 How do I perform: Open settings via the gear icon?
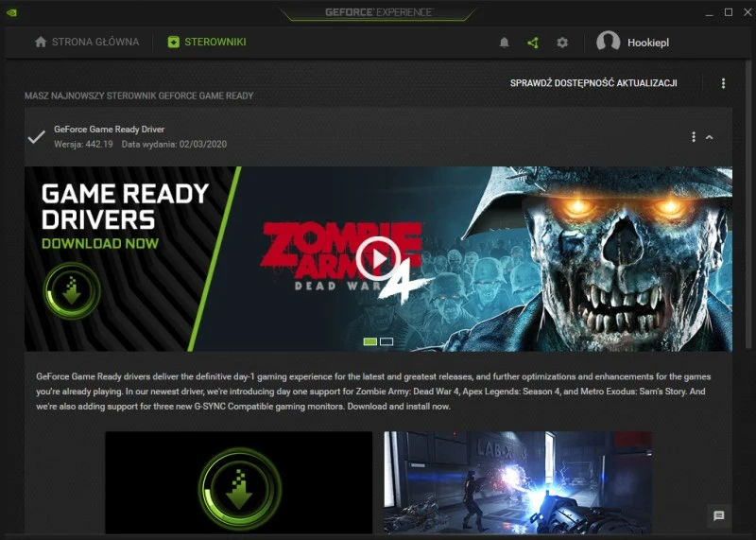pos(562,43)
